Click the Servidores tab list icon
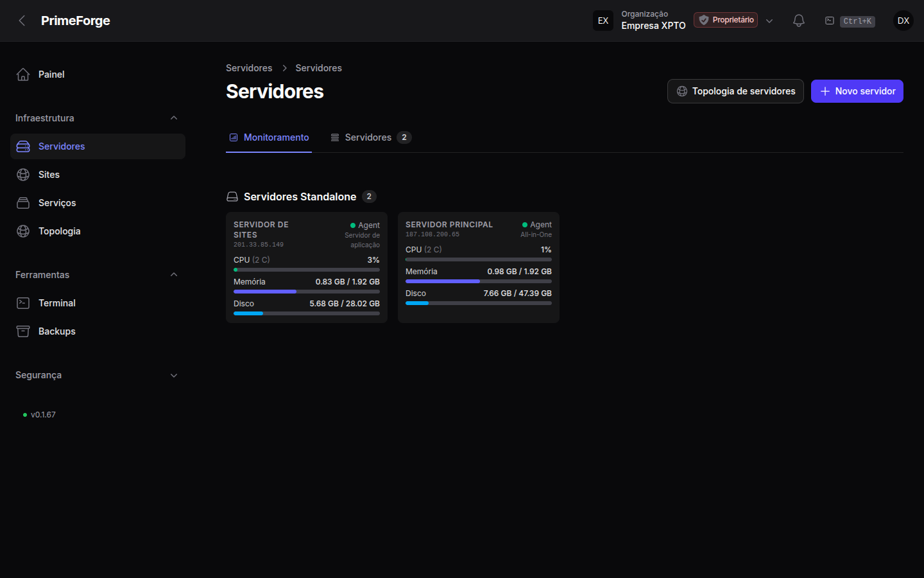924x578 pixels. [x=335, y=137]
